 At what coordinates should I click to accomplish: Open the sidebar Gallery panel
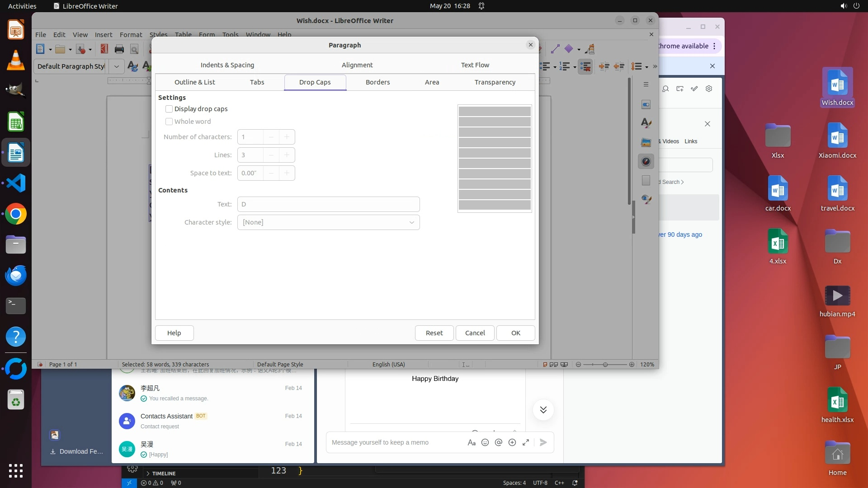tap(646, 142)
